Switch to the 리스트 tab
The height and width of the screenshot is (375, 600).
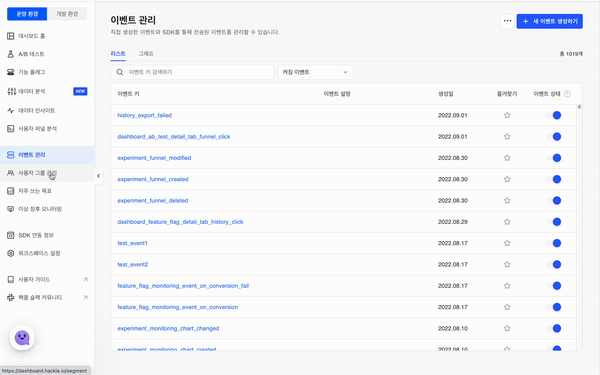click(x=118, y=54)
